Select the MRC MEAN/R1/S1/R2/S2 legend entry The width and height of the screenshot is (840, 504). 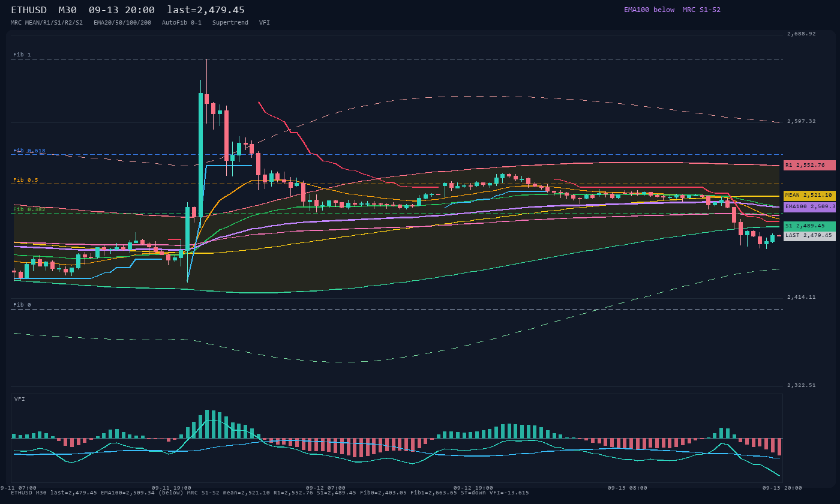[47, 22]
